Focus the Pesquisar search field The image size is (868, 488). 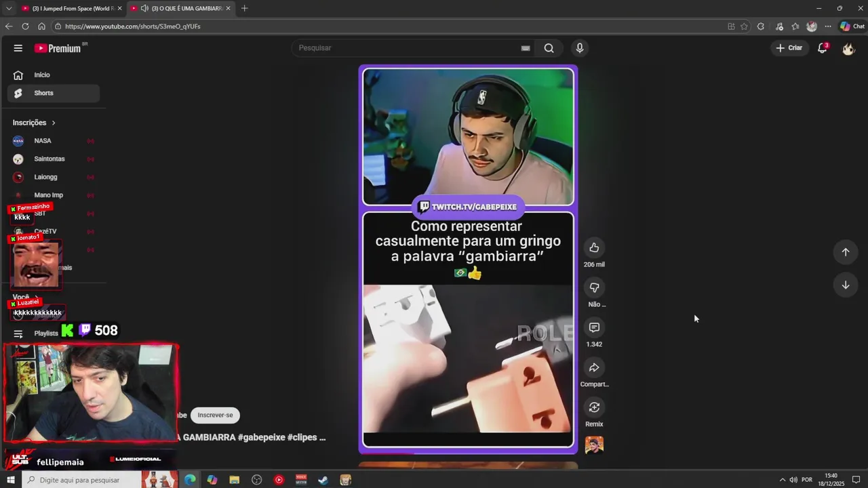coord(407,48)
